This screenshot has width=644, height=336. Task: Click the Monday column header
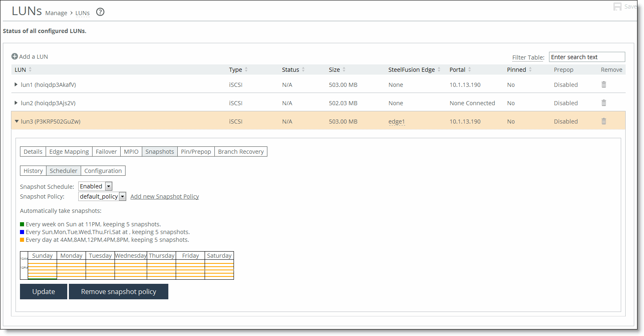coord(71,256)
